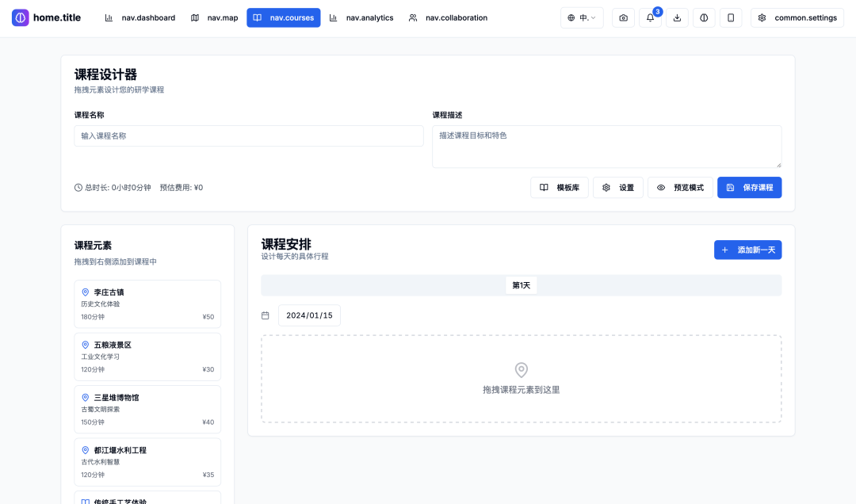
Task: Toggle preview mode with eye icon
Action: [680, 188]
